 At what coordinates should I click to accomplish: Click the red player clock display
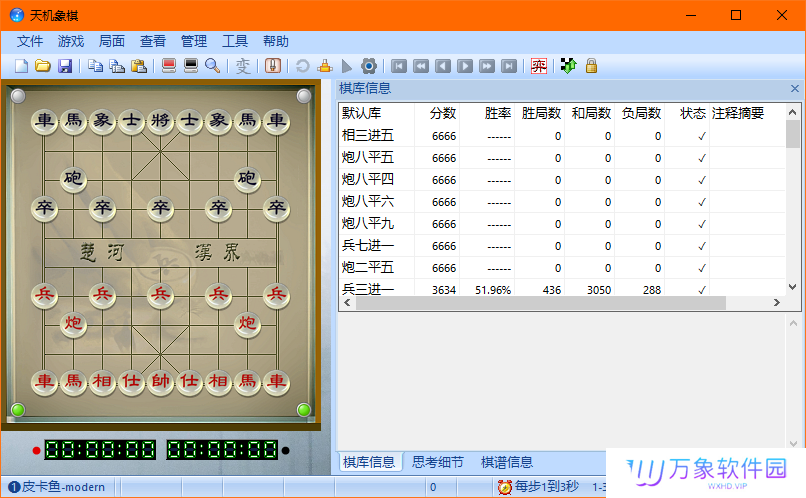[100, 450]
